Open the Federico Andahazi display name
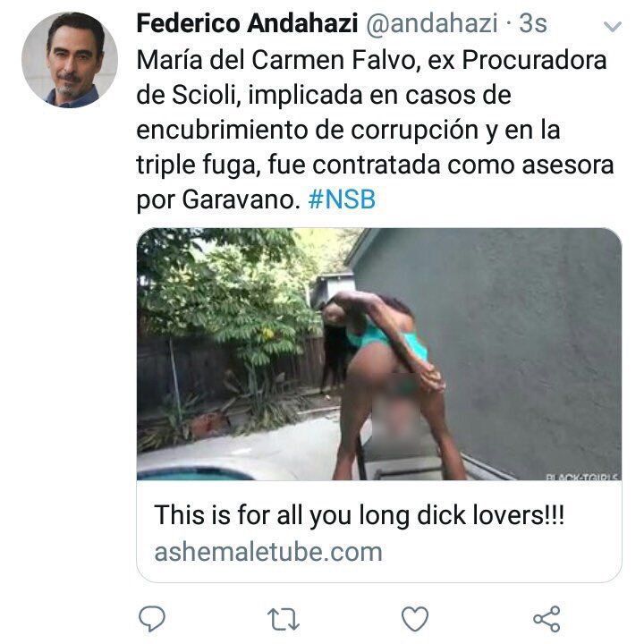Image resolution: width=644 pixels, height=644 pixels. tap(247, 23)
